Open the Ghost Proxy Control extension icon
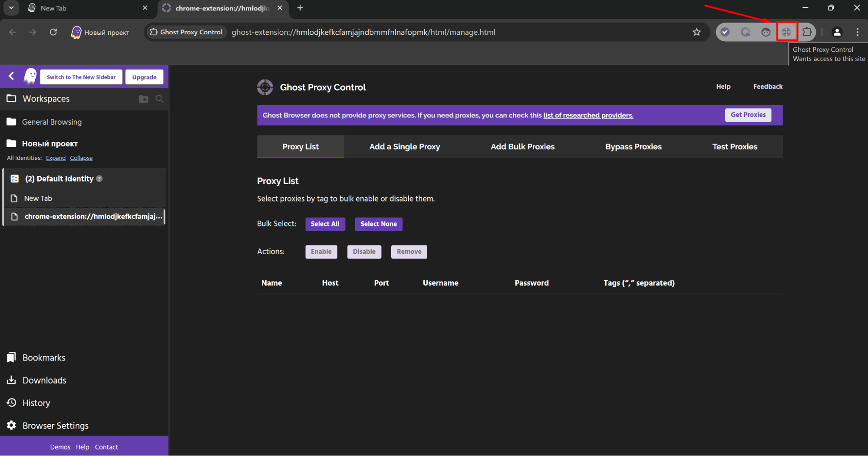This screenshot has width=868, height=456. coord(786,32)
